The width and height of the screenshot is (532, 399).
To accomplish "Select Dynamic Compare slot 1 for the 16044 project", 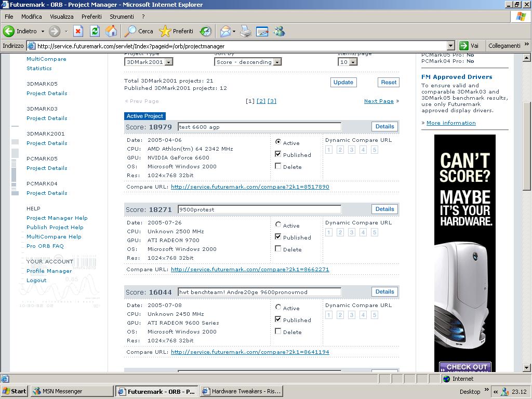I will point(328,315).
